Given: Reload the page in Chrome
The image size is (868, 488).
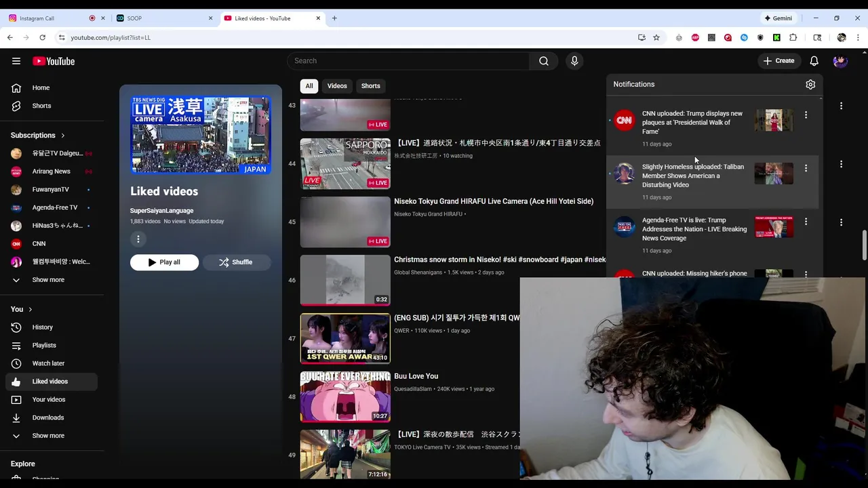Looking at the screenshot, I should coord(42,37).
